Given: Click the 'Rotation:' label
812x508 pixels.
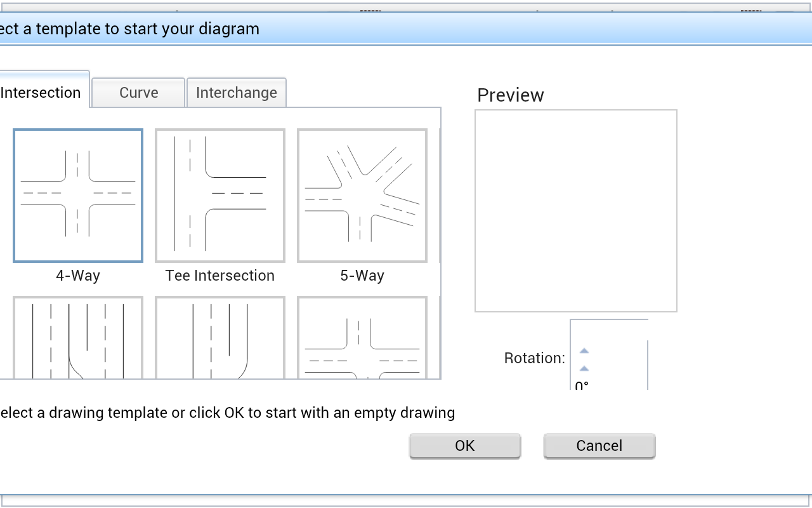Looking at the screenshot, I should [535, 358].
